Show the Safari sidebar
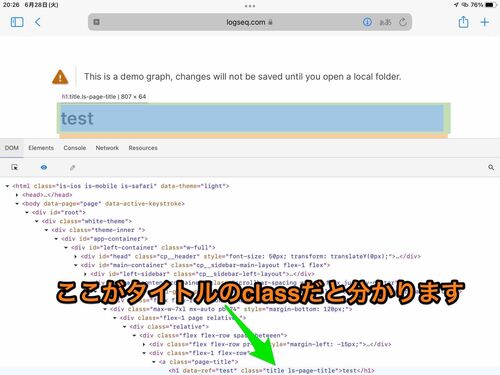This screenshot has height=375, width=500. pyautogui.click(x=17, y=22)
